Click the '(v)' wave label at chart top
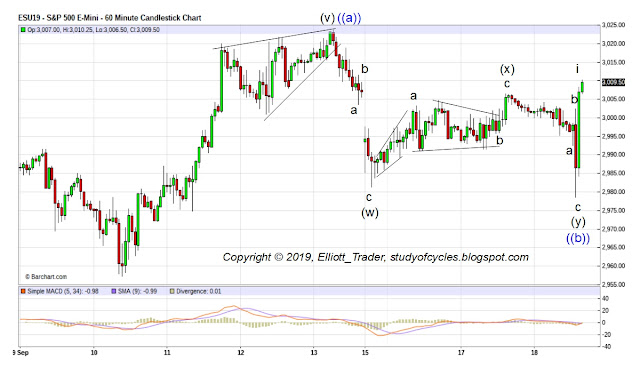Image resolution: width=640 pixels, height=384 pixels. click(x=327, y=18)
